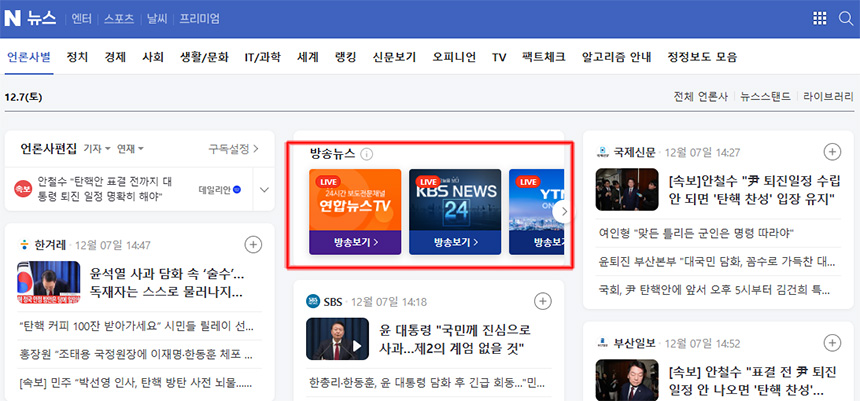This screenshot has width=860, height=401.
Task: Watch YTN live broadcast
Action: (x=536, y=212)
